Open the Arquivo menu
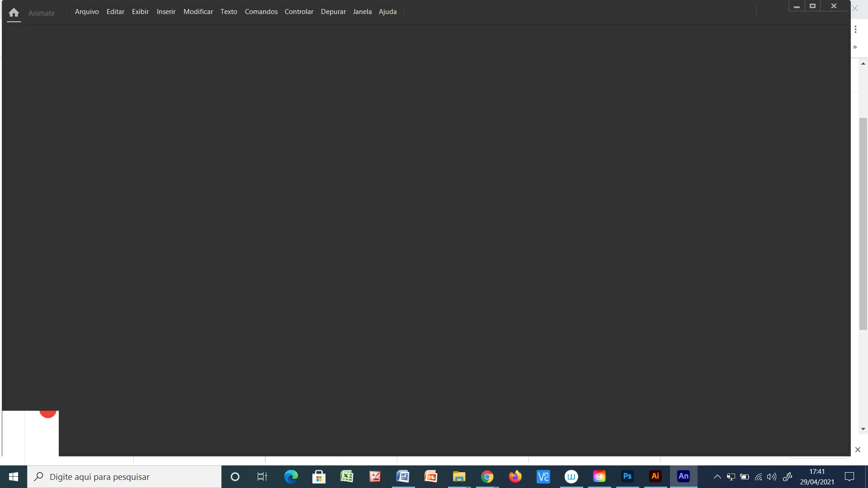The image size is (868, 488). (x=87, y=12)
